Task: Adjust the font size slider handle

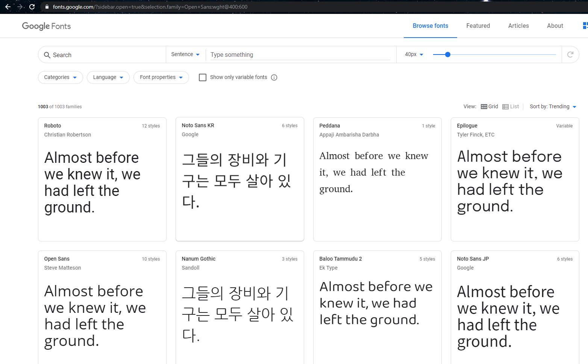Action: [447, 55]
